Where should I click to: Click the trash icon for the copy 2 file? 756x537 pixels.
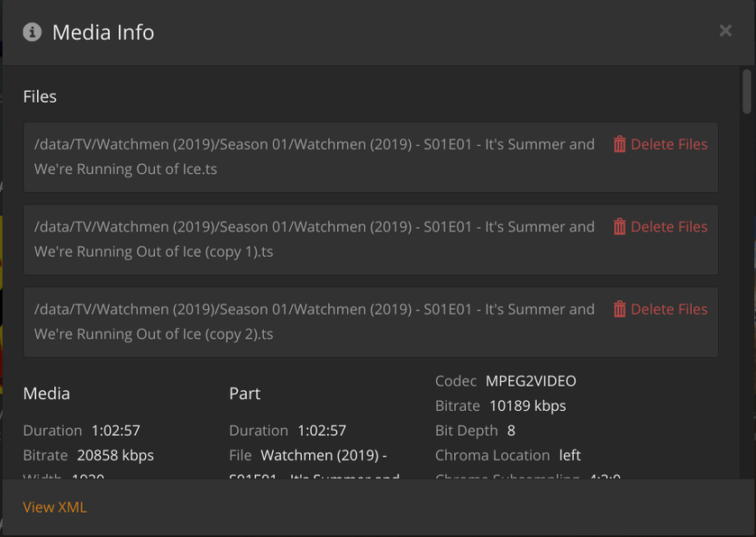pos(619,309)
